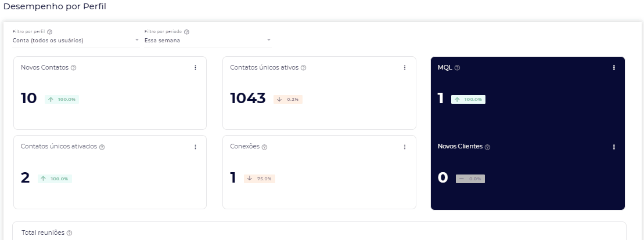Show help for Contatos únicos ativados
Screen dimensions: 644x240
(102, 147)
